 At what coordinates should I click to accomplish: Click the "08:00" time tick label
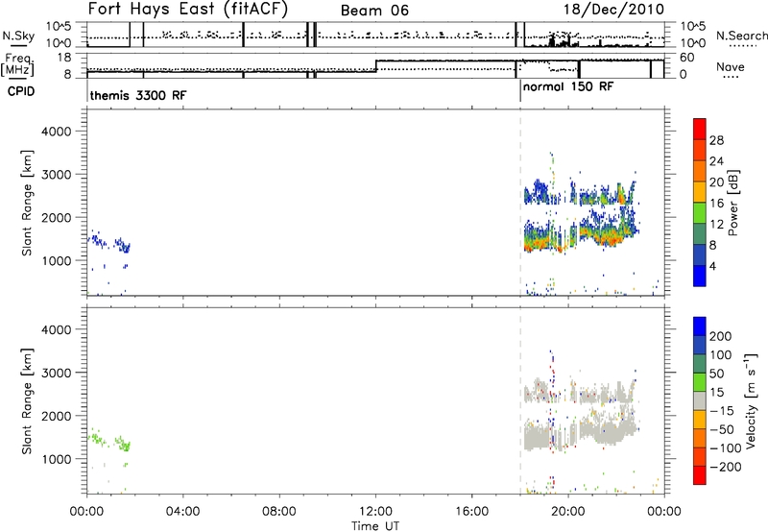[279, 512]
